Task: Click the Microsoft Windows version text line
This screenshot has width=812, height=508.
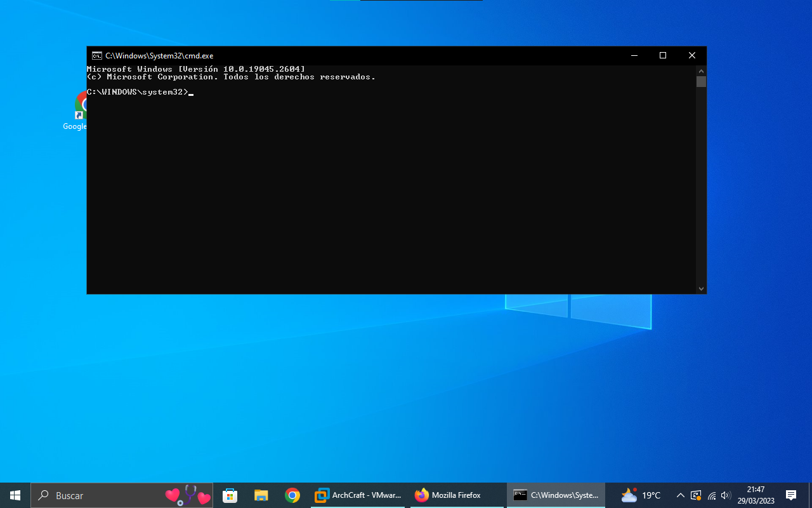Action: [x=196, y=69]
